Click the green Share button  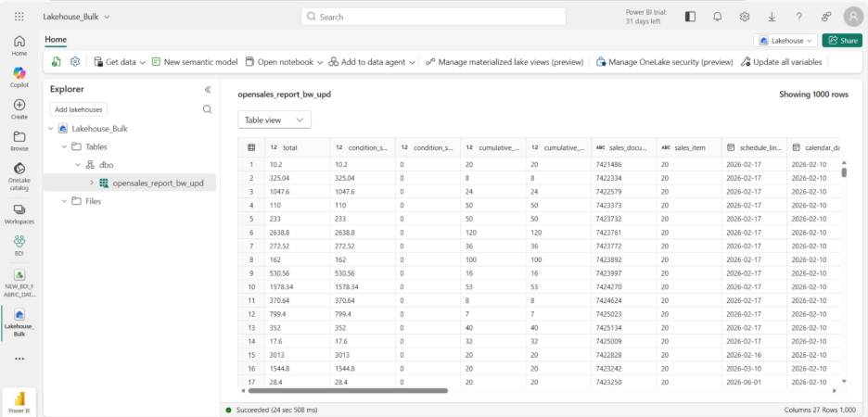click(x=842, y=41)
